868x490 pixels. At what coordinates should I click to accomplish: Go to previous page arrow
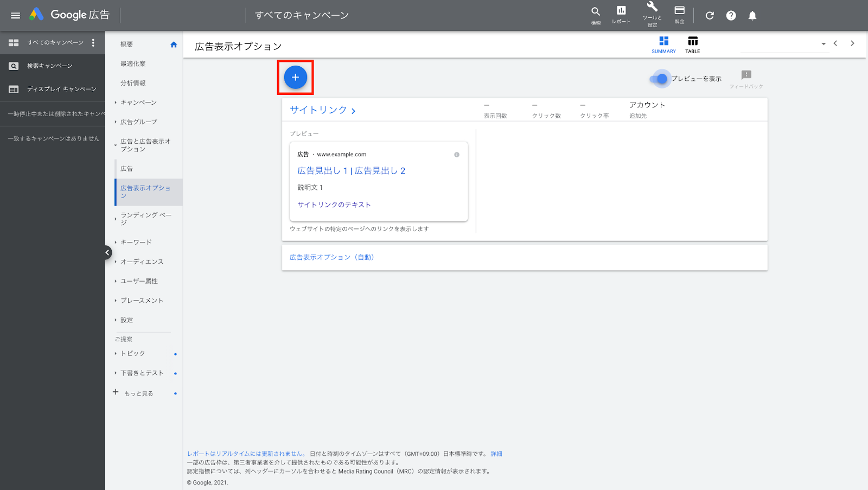[x=835, y=43]
